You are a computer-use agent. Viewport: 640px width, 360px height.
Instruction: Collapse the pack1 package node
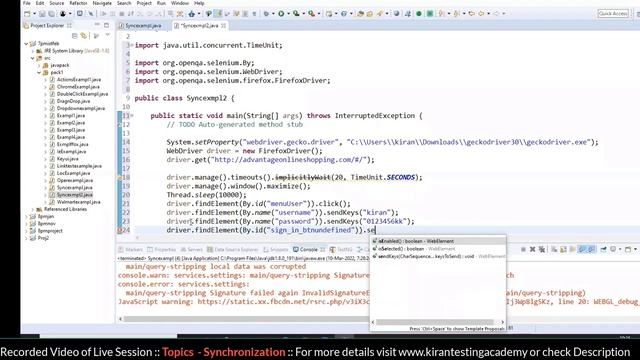[40, 73]
